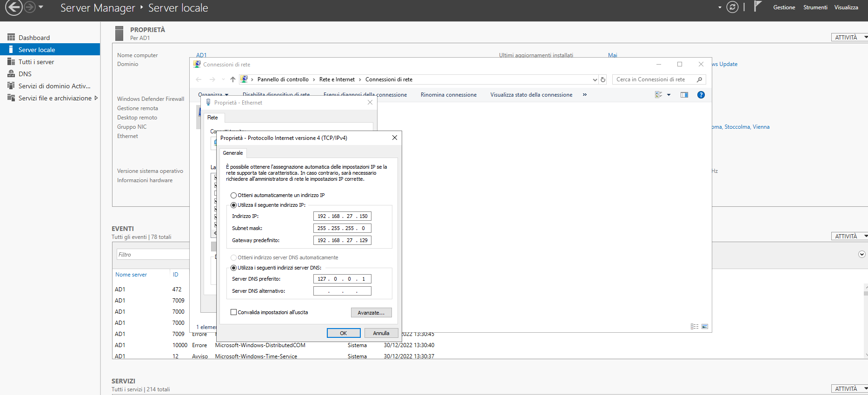Click the Servizi file e archiviazione icon
The height and width of the screenshot is (395, 868).
point(11,98)
